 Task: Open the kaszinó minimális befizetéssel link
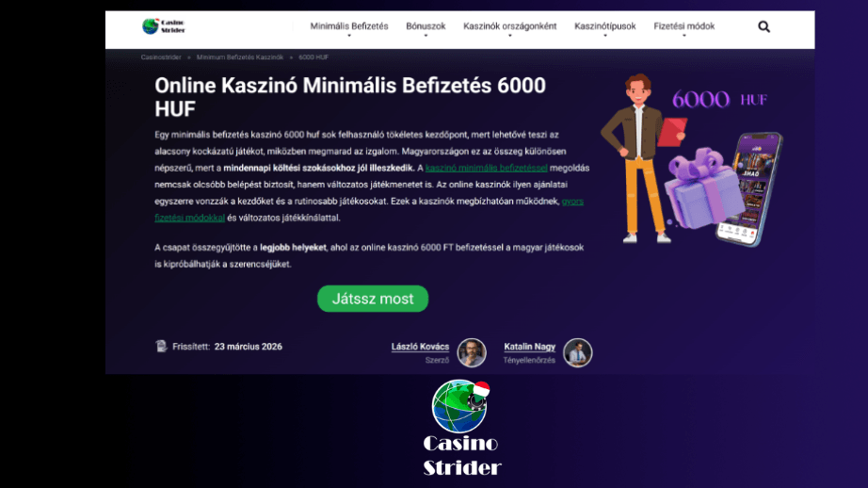click(x=486, y=168)
